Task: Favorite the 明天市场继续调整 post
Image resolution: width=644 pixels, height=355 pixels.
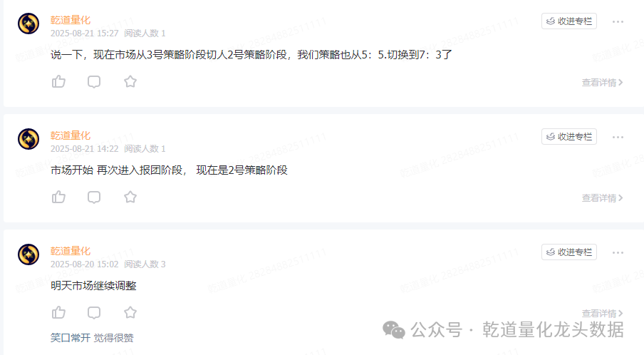Action: point(130,312)
